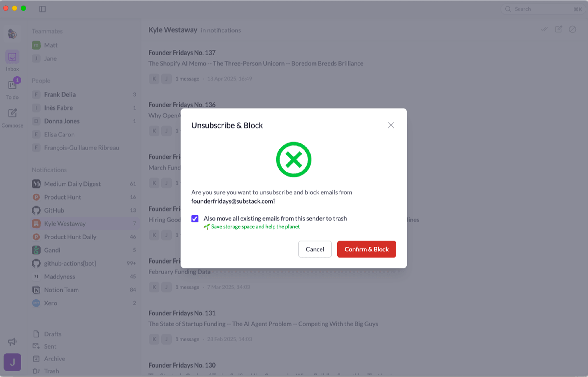
Task: Select Frank Delia in People
Action: click(x=60, y=95)
